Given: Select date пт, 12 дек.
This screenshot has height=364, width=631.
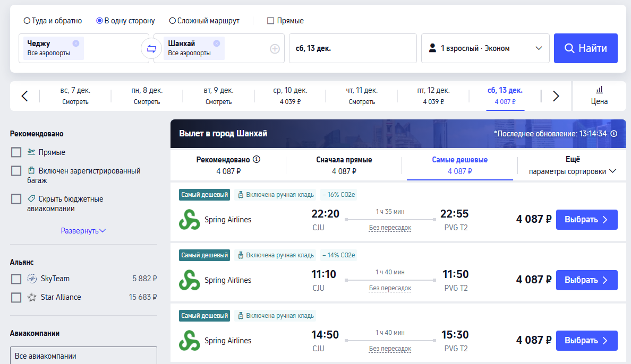Looking at the screenshot, I should [433, 96].
